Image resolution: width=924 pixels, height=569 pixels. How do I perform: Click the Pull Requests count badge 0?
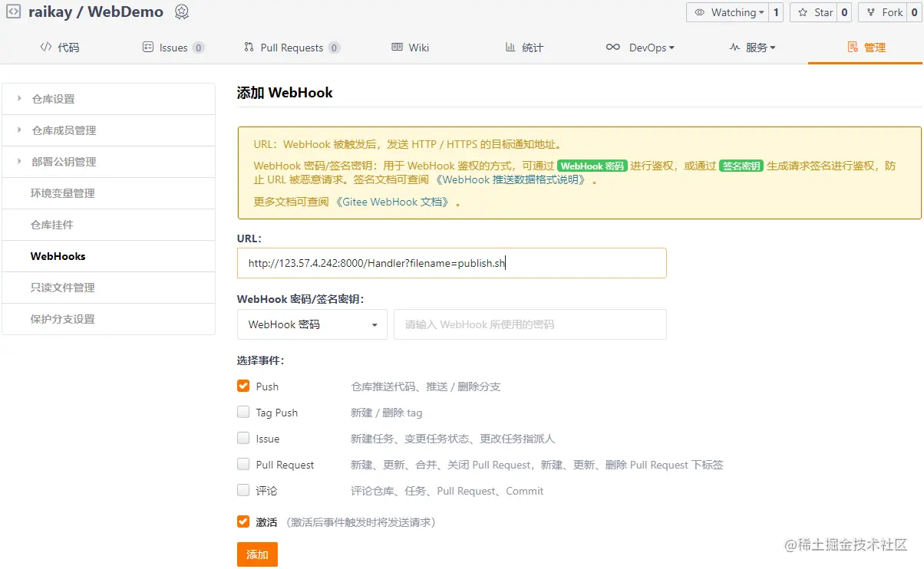tap(334, 48)
